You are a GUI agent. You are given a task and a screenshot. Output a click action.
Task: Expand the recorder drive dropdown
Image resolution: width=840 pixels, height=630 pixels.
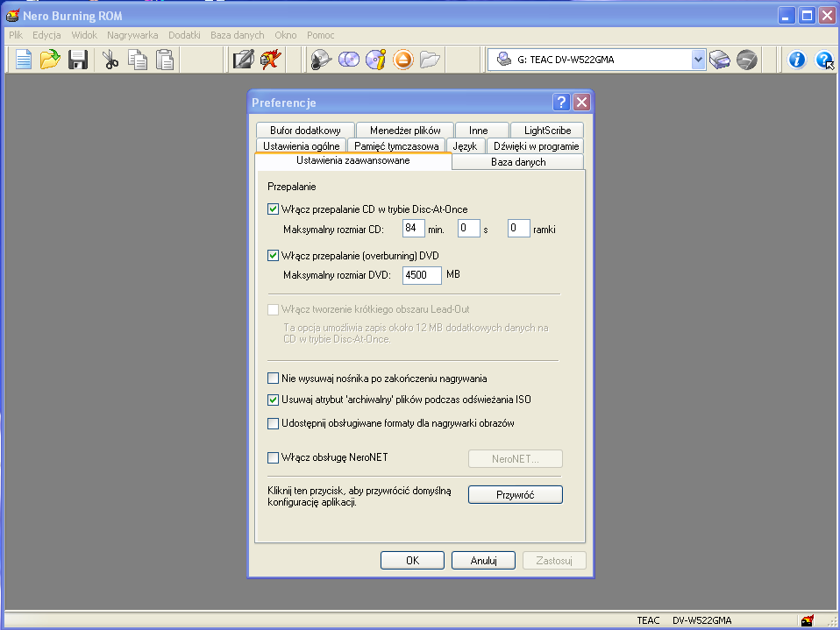(x=697, y=60)
